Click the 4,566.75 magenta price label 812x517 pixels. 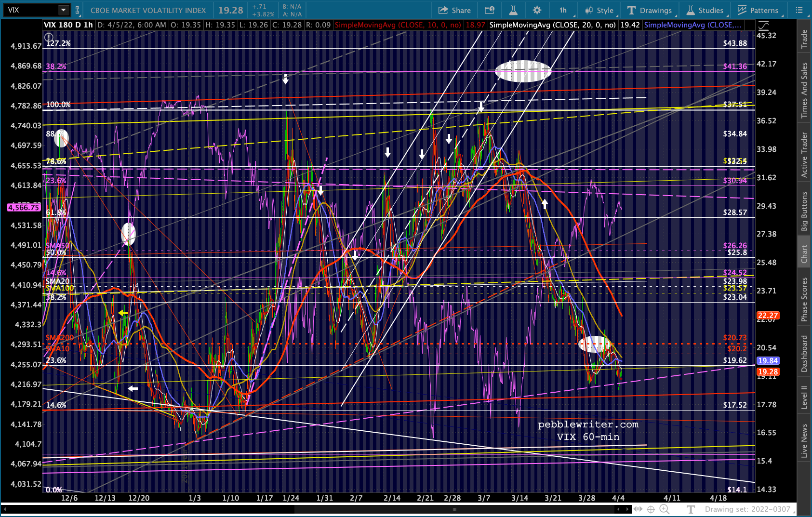point(23,207)
